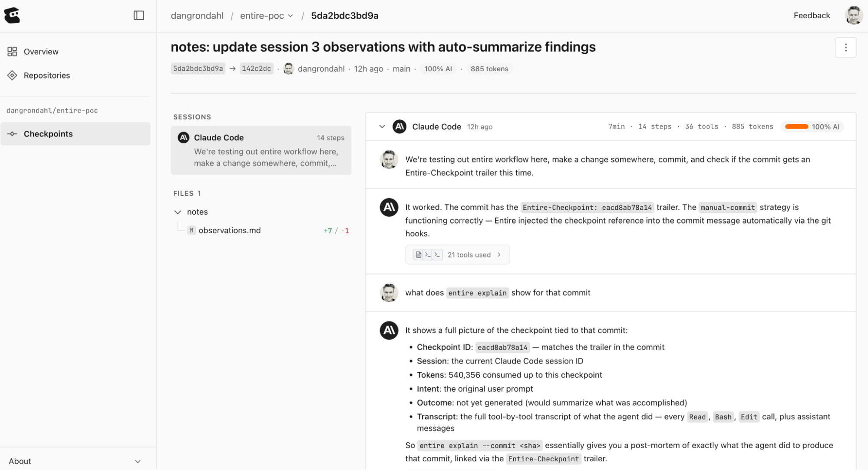The image size is (868, 470).
Task: Open the three-dot more options menu
Action: (x=845, y=47)
